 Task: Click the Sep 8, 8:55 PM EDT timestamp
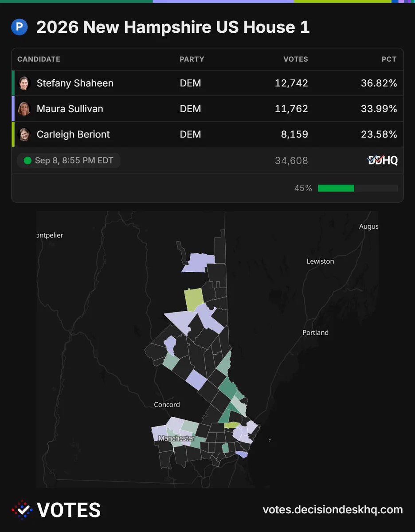pos(74,160)
